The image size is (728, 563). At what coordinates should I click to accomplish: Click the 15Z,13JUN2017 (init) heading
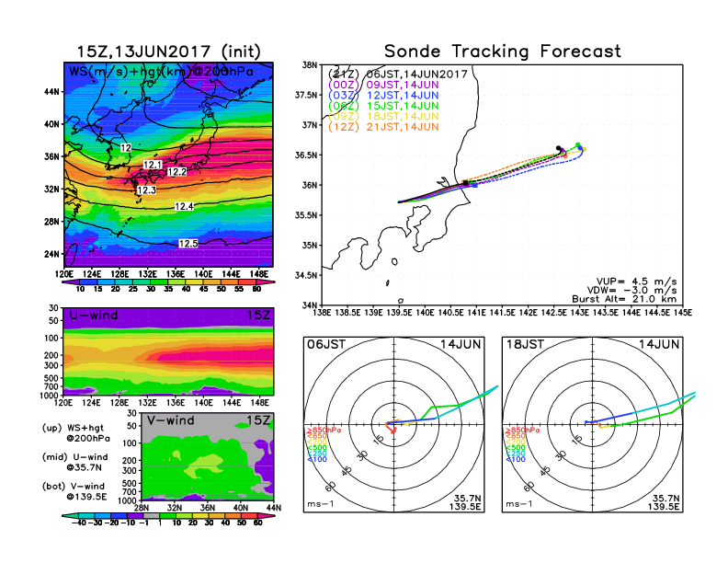(x=169, y=52)
